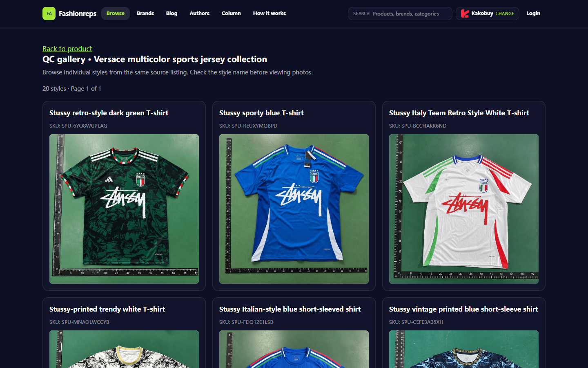Open the Stussy sporty blue T-shirt title

261,113
